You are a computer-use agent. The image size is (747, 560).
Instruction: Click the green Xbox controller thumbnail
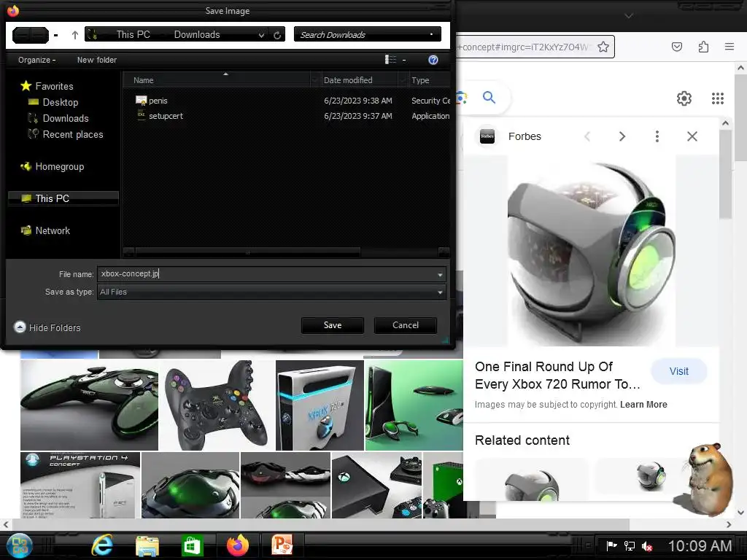pyautogui.click(x=89, y=405)
